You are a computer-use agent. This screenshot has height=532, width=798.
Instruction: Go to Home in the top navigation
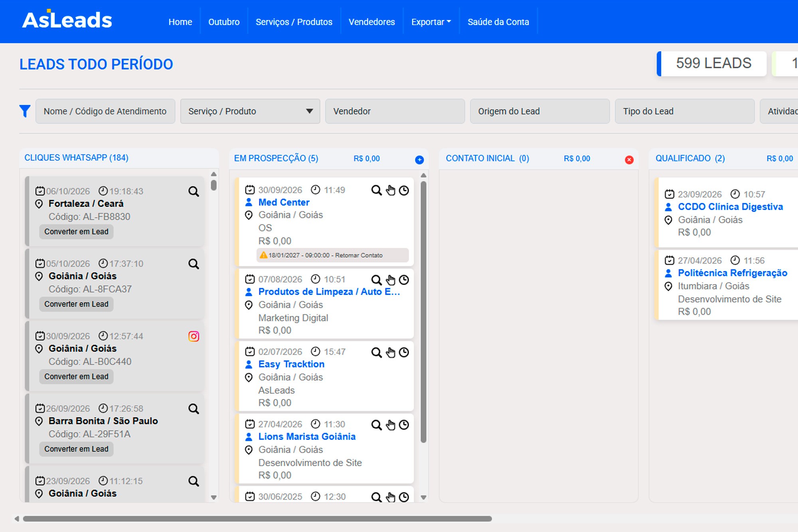click(x=180, y=22)
